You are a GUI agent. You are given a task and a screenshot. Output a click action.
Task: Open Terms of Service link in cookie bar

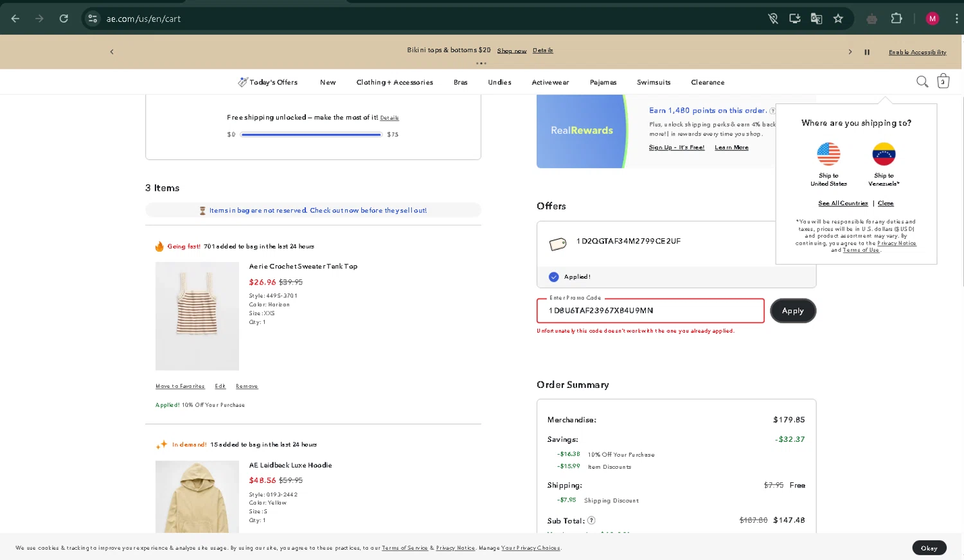pos(404,548)
